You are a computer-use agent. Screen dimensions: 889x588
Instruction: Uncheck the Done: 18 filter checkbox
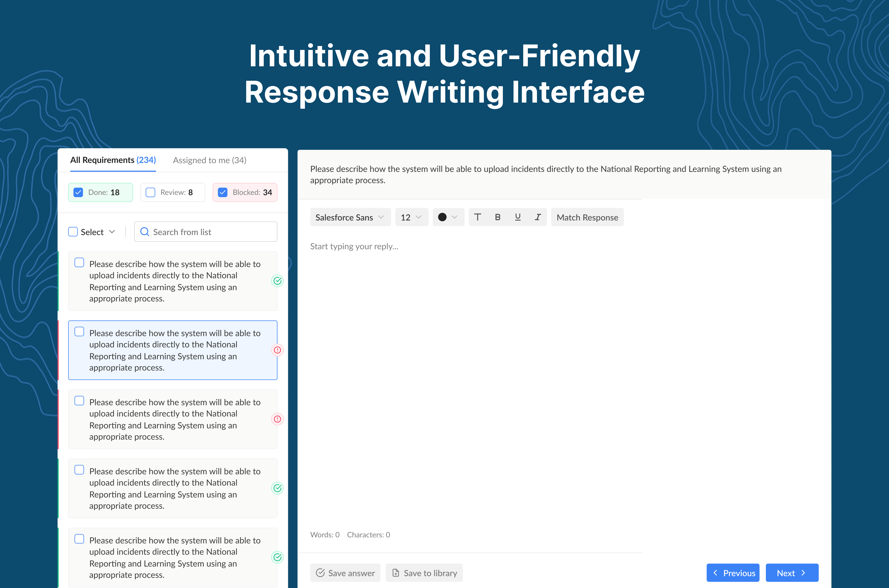pyautogui.click(x=78, y=192)
